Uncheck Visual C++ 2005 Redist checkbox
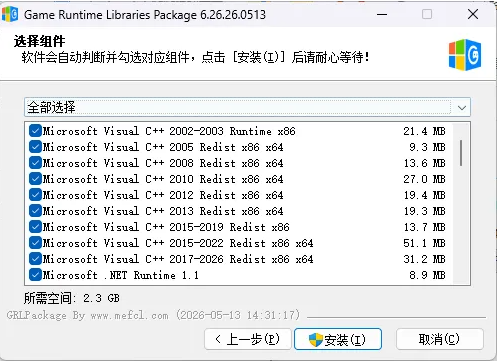The width and height of the screenshot is (499, 362). click(x=35, y=147)
